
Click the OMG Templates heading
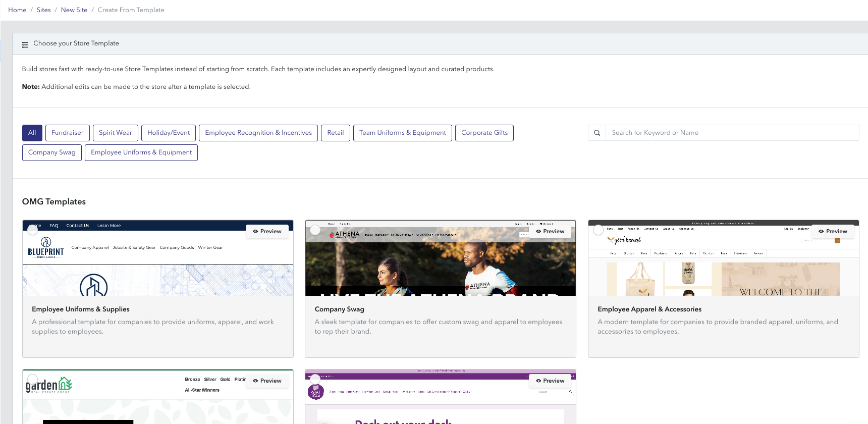[x=54, y=202]
